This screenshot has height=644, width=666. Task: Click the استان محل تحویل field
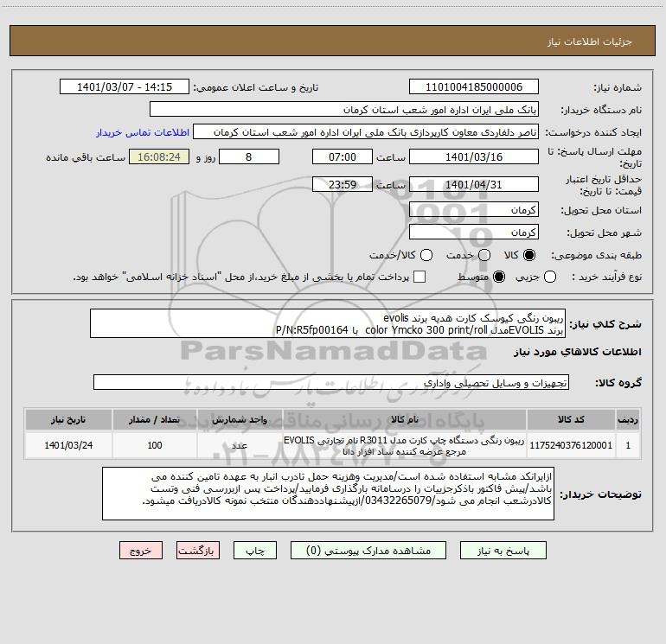474,210
